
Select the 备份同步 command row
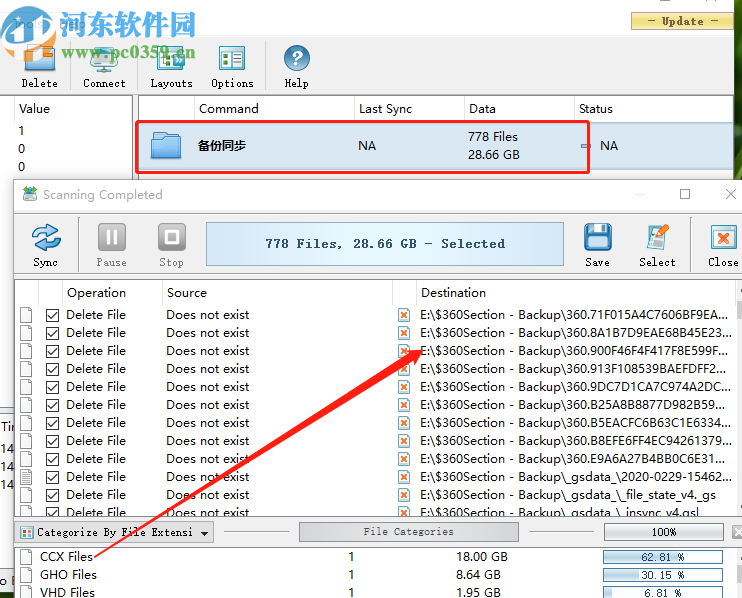pyautogui.click(x=435, y=146)
